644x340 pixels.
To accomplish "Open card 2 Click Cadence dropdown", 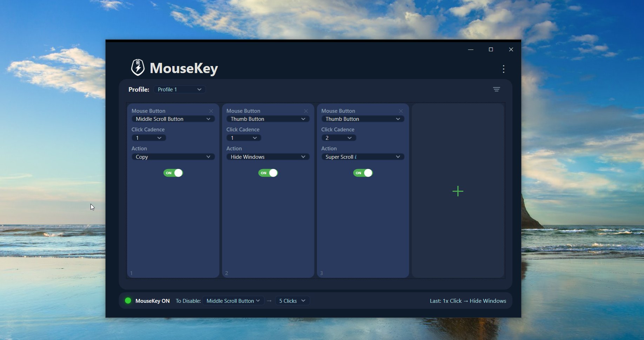I will pos(244,138).
